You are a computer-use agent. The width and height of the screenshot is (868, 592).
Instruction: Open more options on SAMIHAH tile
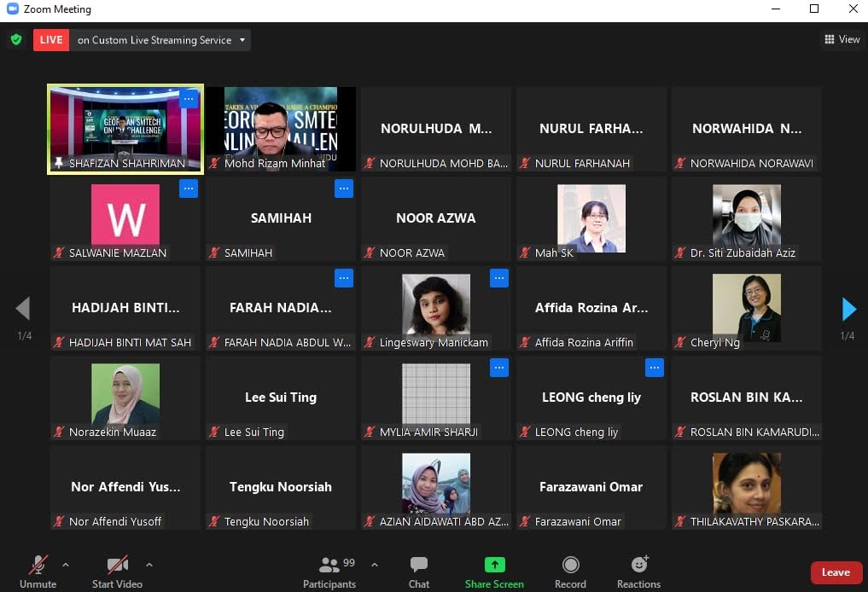344,189
